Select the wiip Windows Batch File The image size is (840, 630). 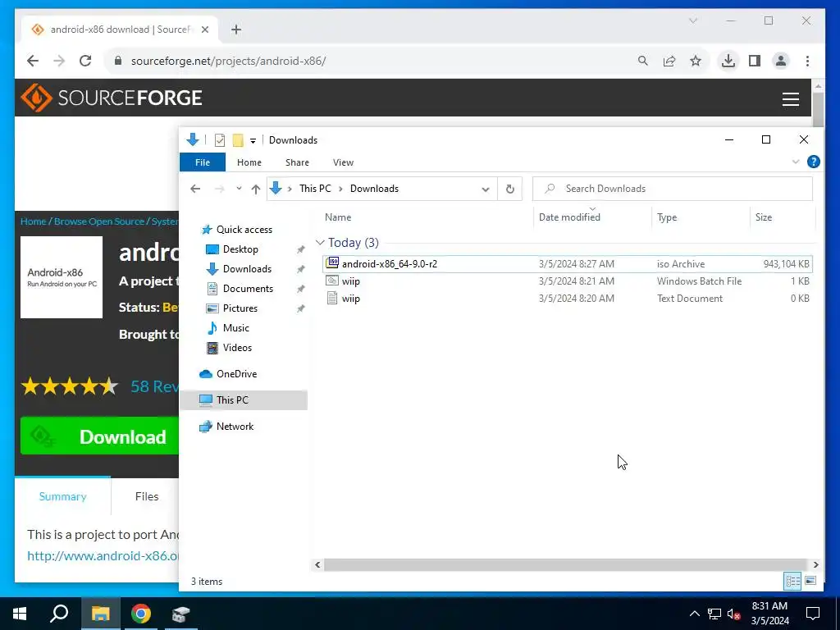click(x=568, y=281)
